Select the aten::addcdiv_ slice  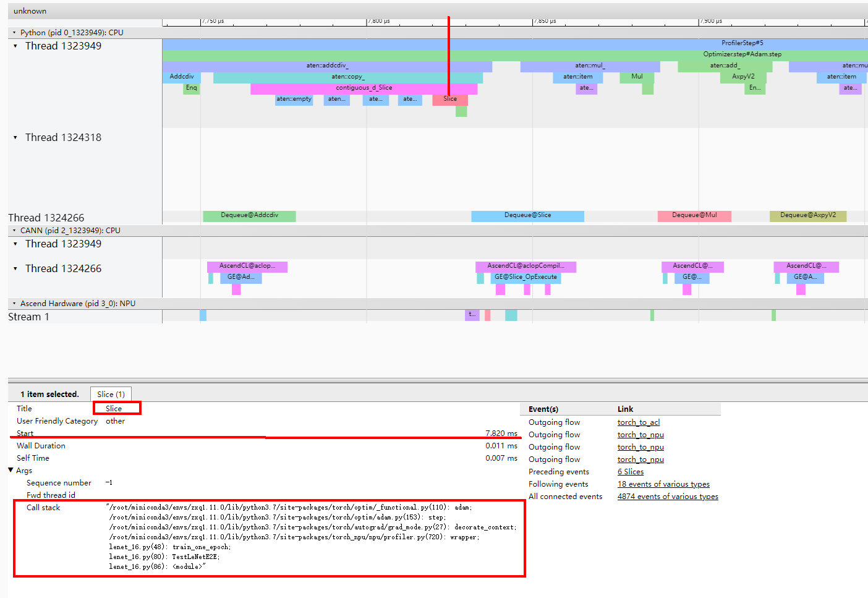pyautogui.click(x=327, y=66)
